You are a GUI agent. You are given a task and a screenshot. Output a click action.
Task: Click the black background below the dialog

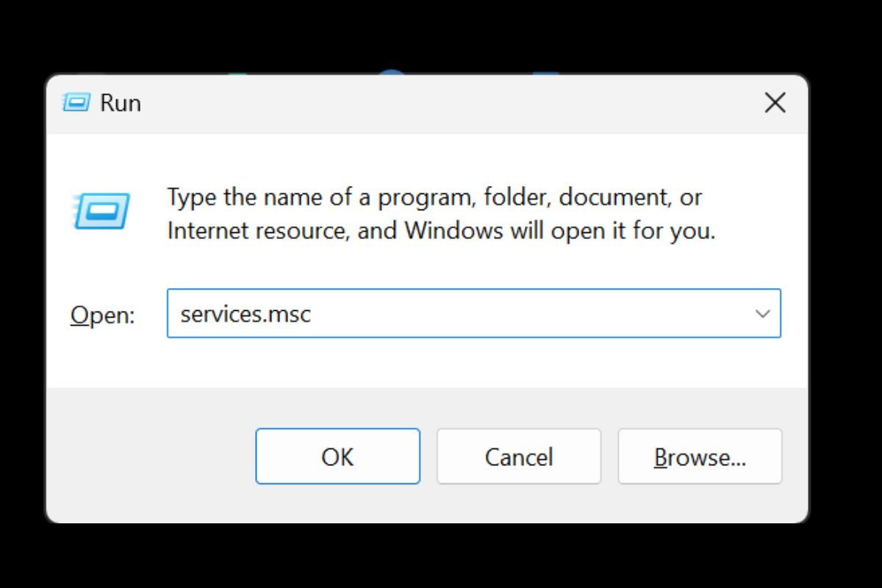(441, 557)
